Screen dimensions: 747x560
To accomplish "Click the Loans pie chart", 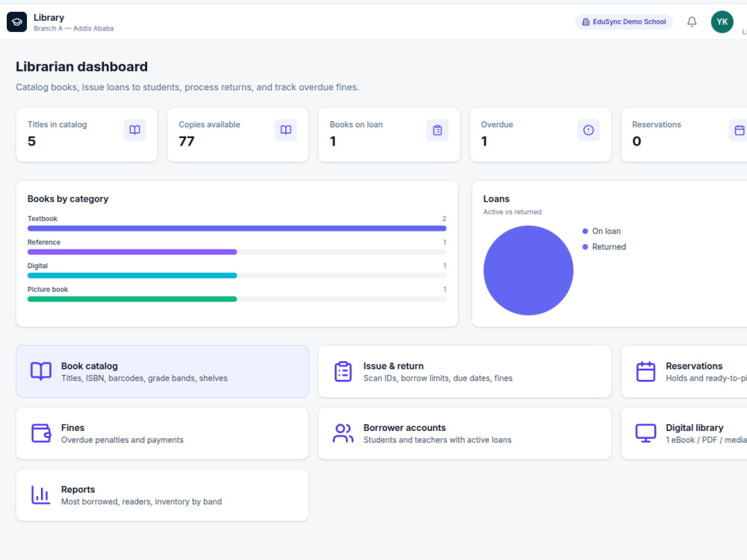I will [528, 270].
